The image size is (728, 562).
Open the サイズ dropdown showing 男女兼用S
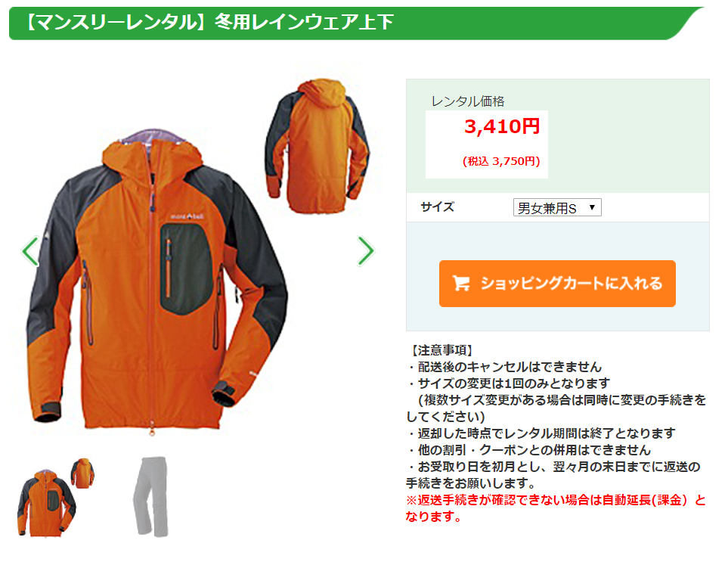(x=557, y=207)
